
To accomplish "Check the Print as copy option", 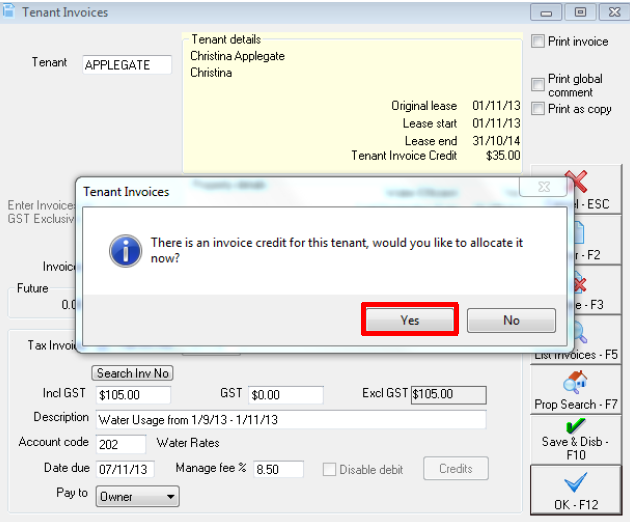I will point(538,108).
